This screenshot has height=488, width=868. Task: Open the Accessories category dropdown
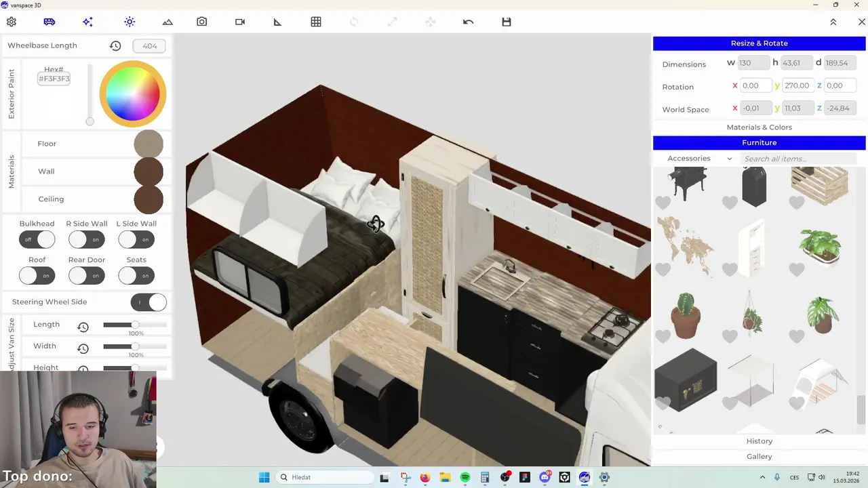coord(699,159)
